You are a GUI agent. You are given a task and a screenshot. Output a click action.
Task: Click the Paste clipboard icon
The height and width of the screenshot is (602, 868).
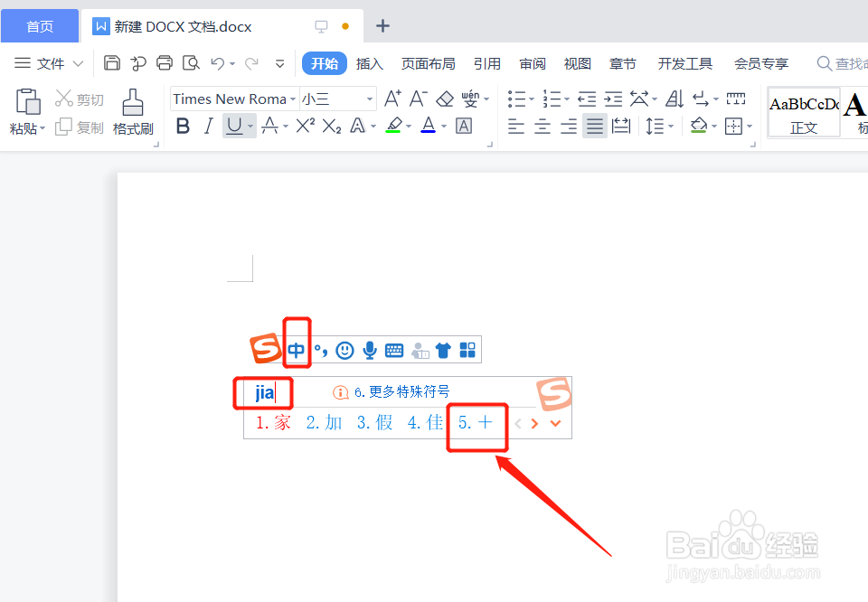pos(28,101)
